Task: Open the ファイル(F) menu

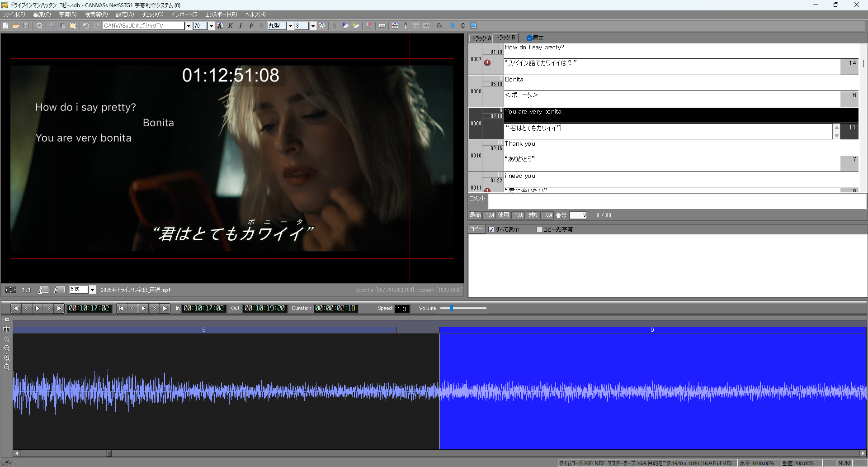Action: tap(14, 14)
